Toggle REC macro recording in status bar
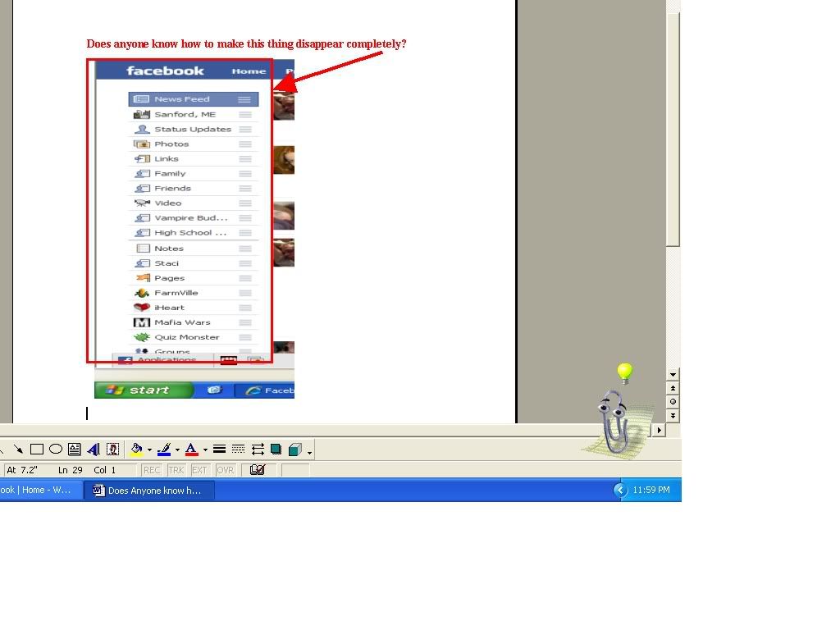The width and height of the screenshot is (840, 630). click(x=152, y=470)
